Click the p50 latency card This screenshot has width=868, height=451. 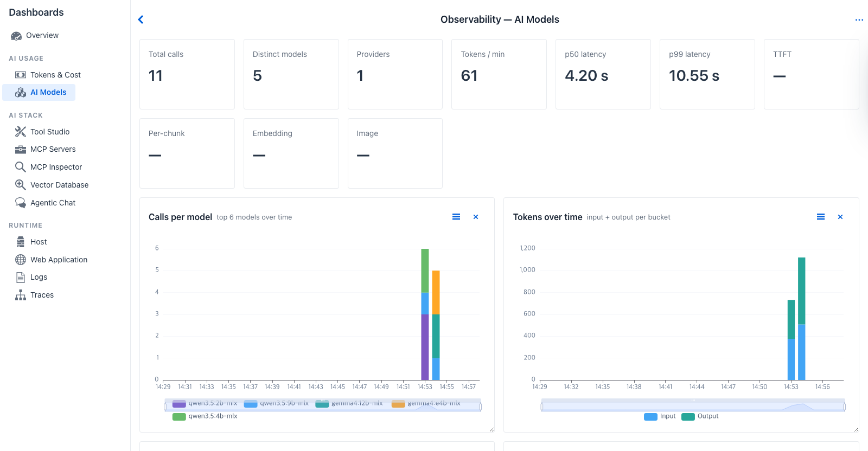pyautogui.click(x=603, y=74)
